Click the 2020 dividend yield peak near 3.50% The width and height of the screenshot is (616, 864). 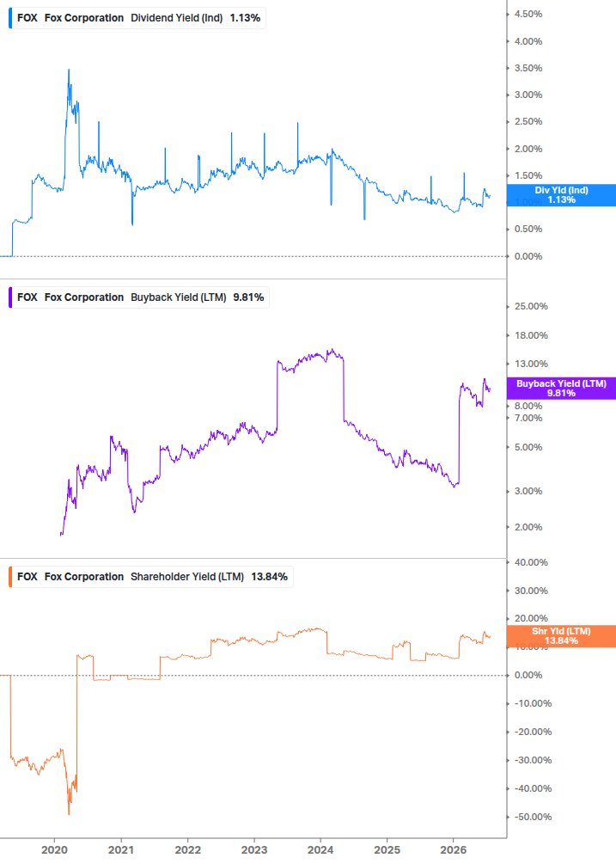tap(69, 70)
